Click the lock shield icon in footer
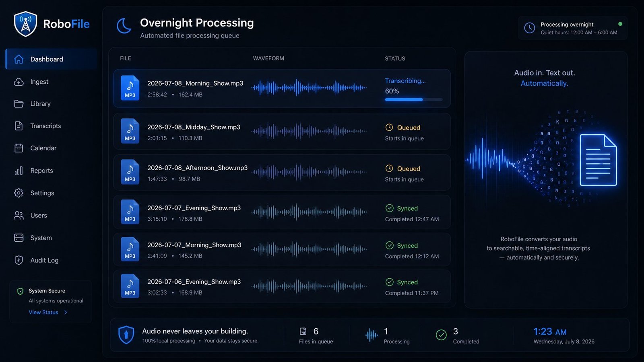644x362 pixels. 126,335
